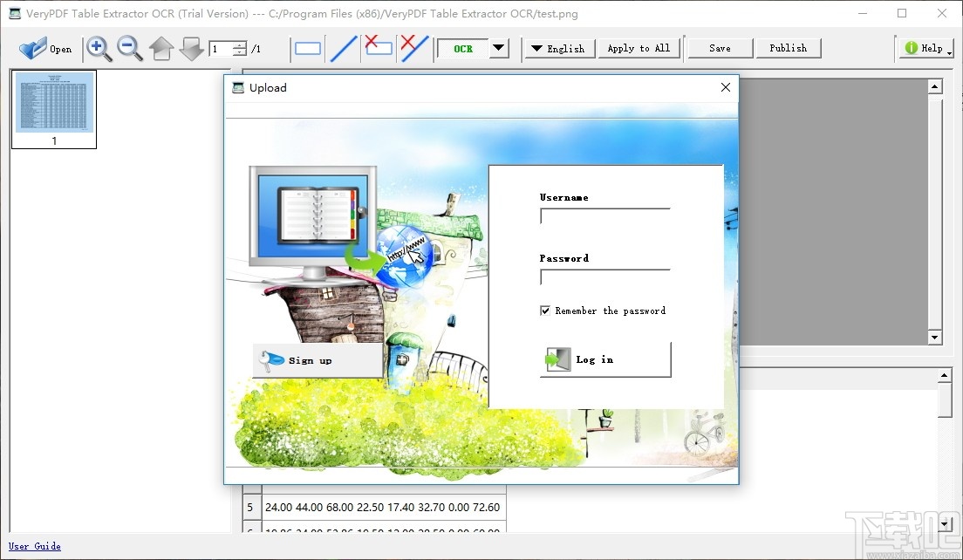Screen dimensions: 963x560
Task: Select the delete line tool
Action: (413, 49)
